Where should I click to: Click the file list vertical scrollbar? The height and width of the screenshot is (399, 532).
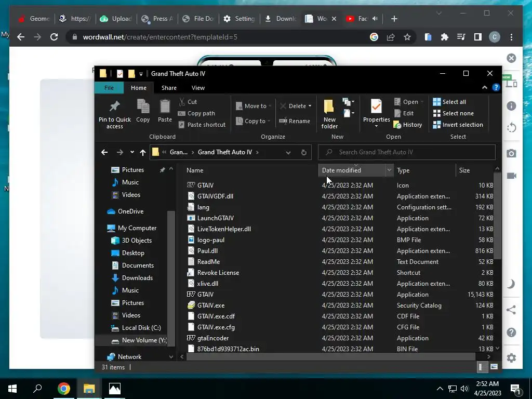(497, 216)
